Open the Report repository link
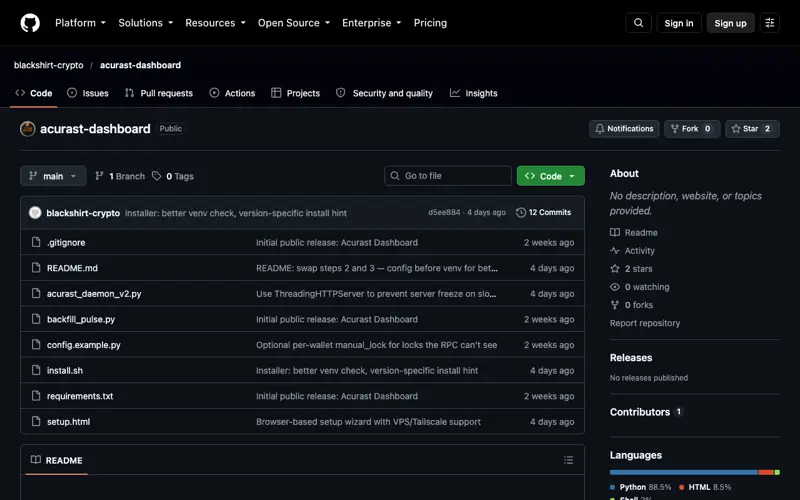 (644, 323)
